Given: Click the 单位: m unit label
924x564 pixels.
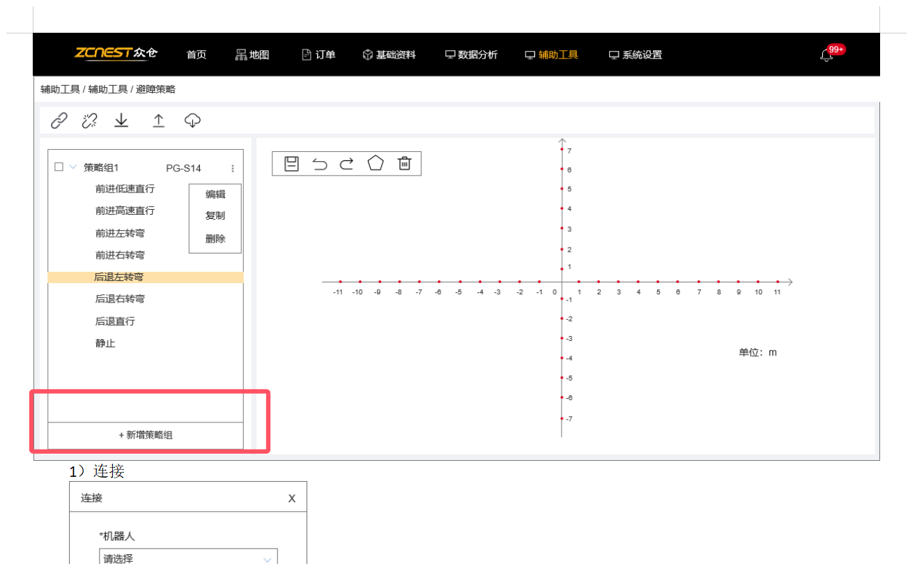Looking at the screenshot, I should (x=757, y=353).
